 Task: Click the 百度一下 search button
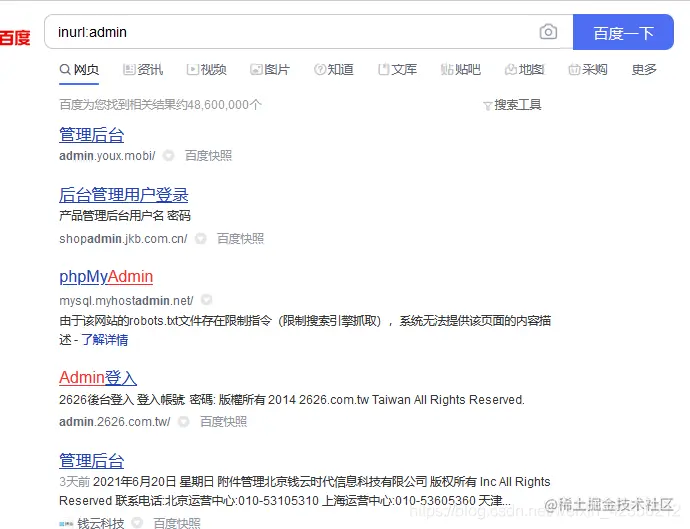tap(623, 32)
